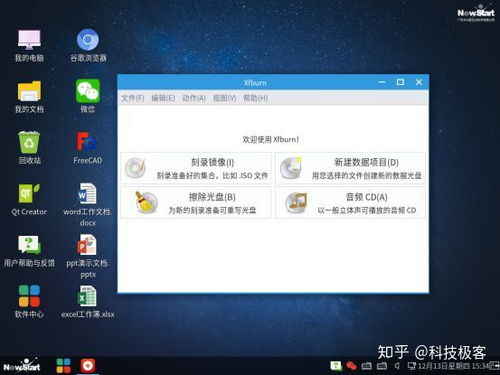Open the volume speaker tray icon
500x375 pixels.
point(397,366)
